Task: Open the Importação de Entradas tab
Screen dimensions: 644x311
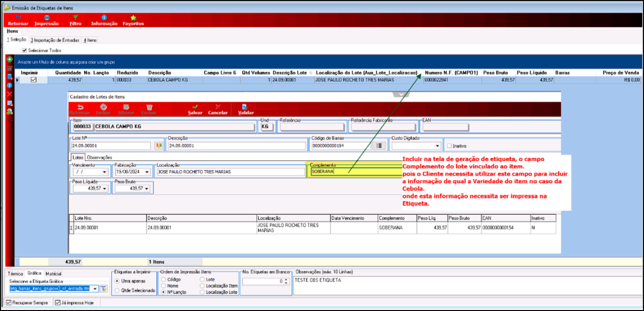Action: pos(55,40)
